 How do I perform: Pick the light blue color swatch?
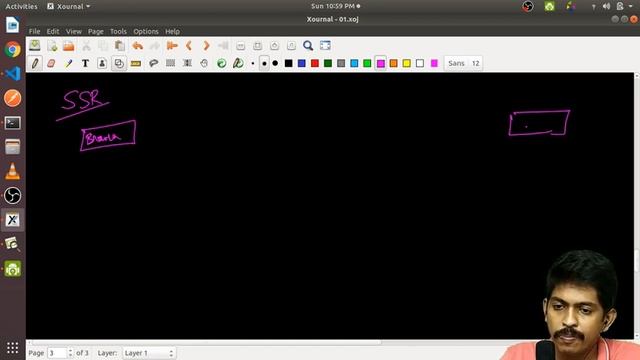[354, 63]
